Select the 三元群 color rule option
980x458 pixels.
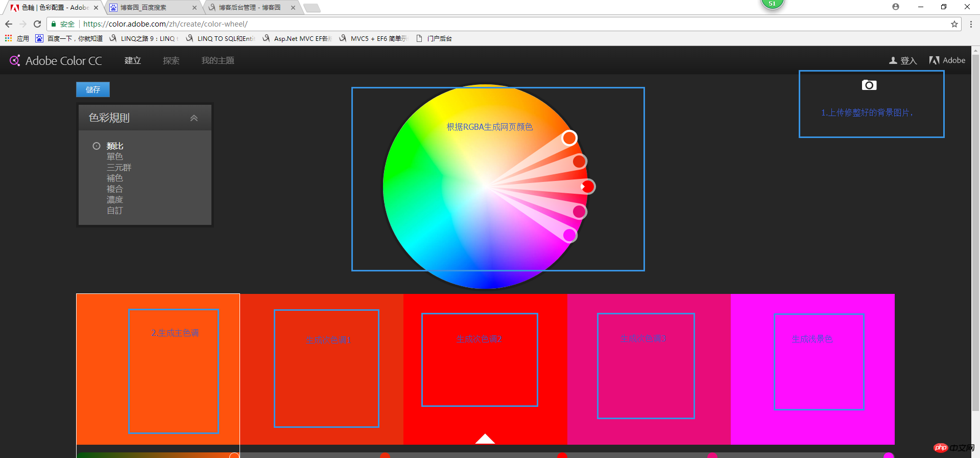click(x=119, y=168)
